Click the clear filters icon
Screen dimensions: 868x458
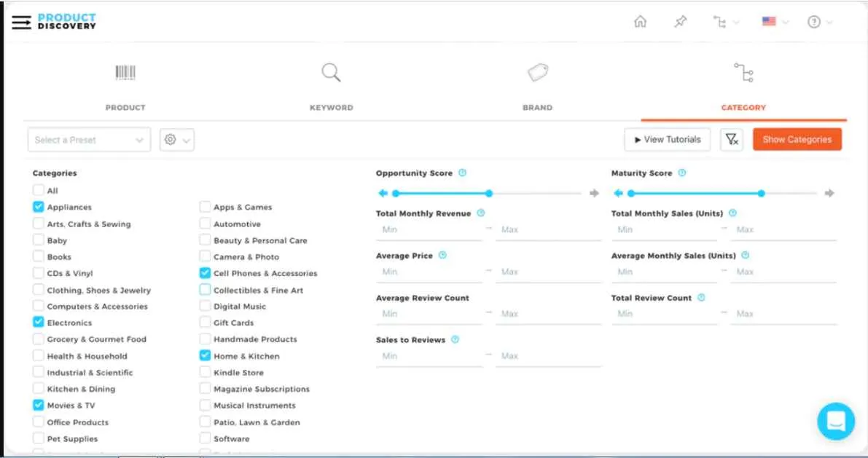(x=731, y=139)
